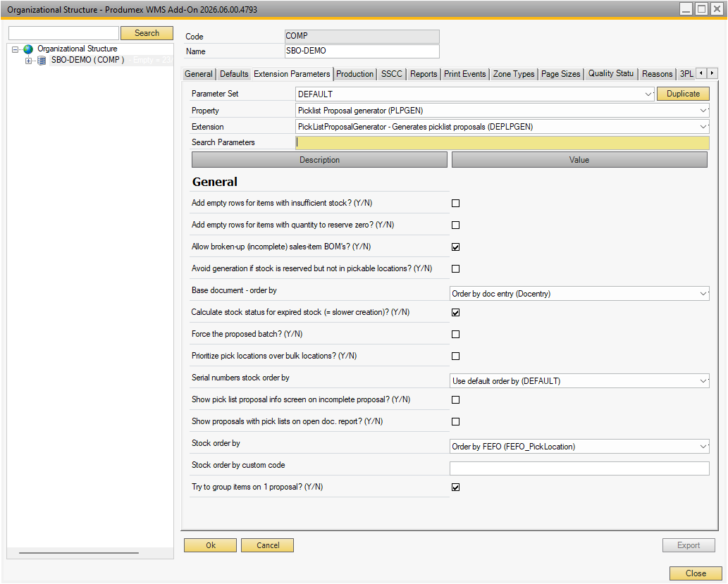
Task: Click the Duplicate button
Action: (683, 94)
